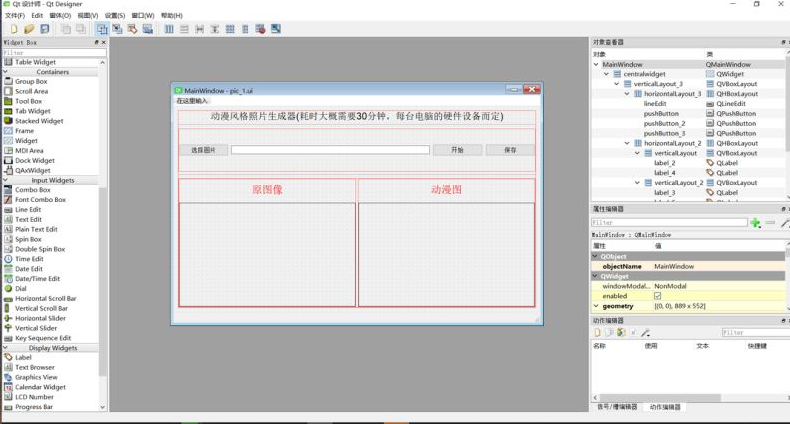Switch to Edit Buddies mode icon

tap(132, 29)
